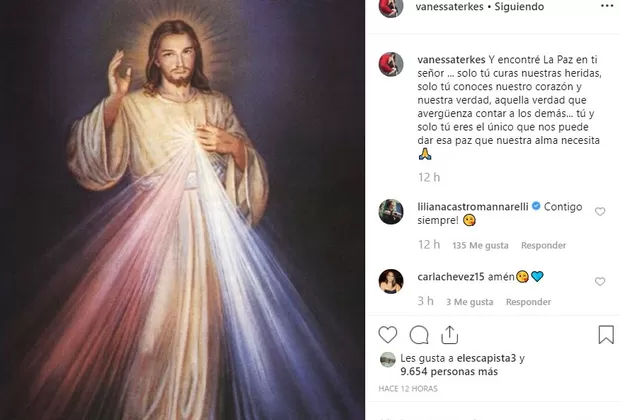The height and width of the screenshot is (420, 620).
Task: Open vanessaterkes avatar in post header
Action: [x=390, y=8]
